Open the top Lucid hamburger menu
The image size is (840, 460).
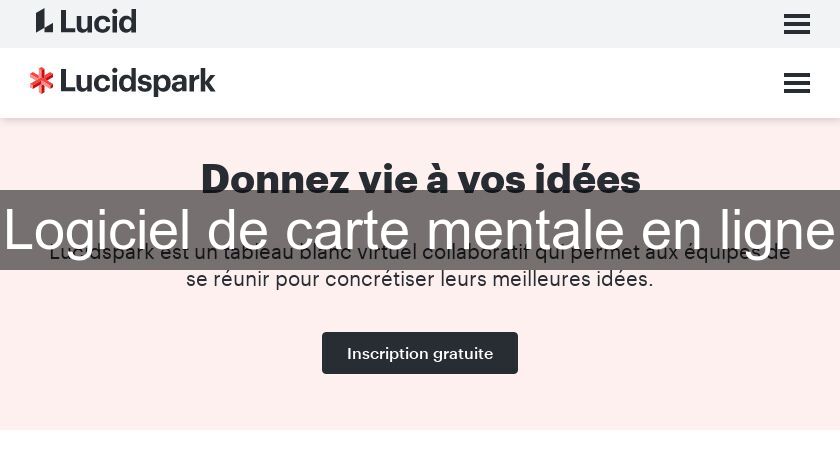point(796,24)
